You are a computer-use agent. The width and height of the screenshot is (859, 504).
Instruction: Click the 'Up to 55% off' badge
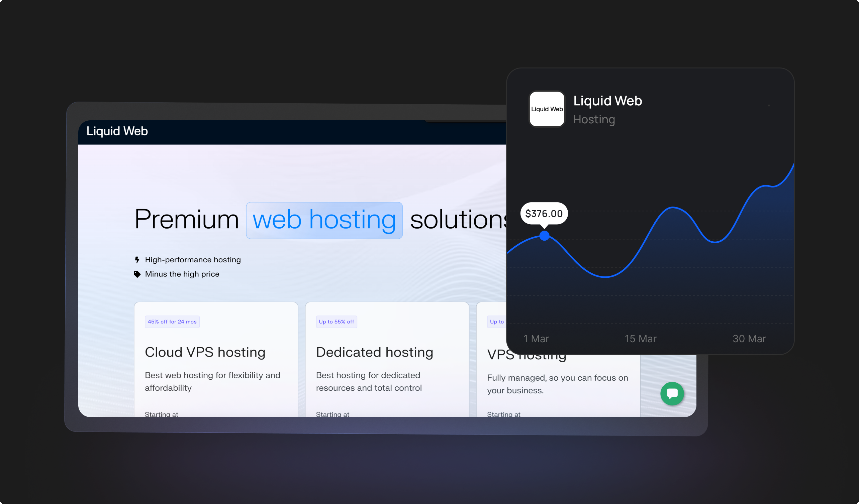coord(337,322)
